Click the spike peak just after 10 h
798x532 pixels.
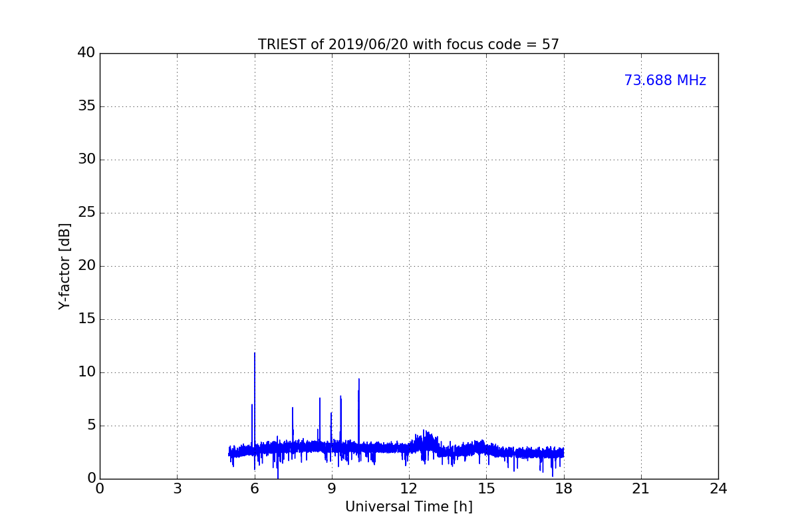359,379
